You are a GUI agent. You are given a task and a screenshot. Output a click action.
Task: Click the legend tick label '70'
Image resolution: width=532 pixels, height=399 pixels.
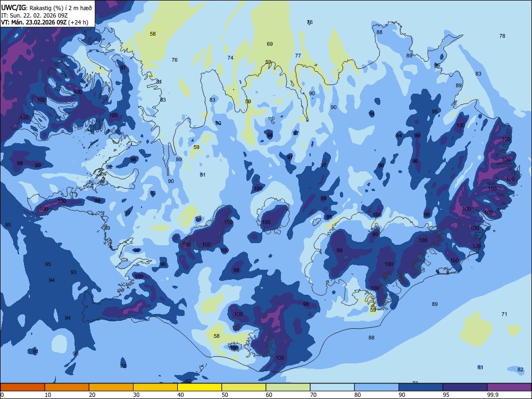[x=313, y=395]
